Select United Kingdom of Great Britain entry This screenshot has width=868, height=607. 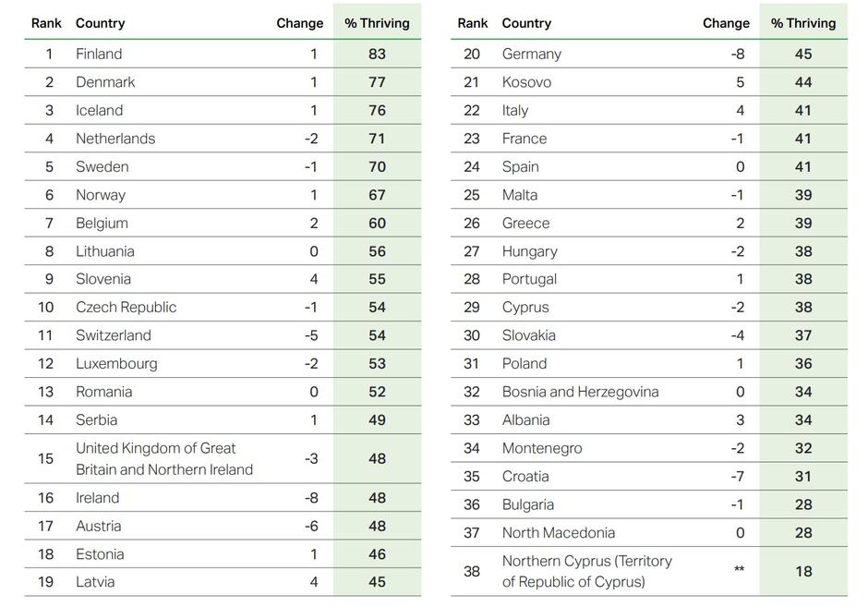(x=164, y=459)
